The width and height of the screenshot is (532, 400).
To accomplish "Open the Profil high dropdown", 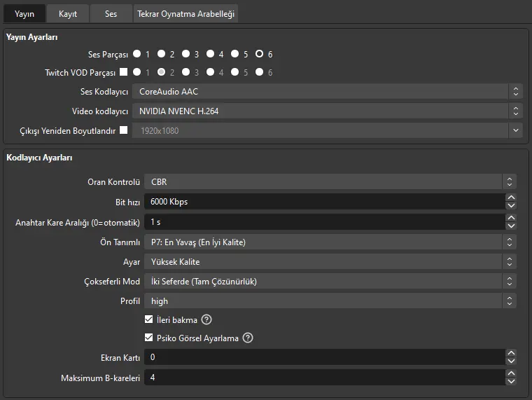I will (330, 301).
